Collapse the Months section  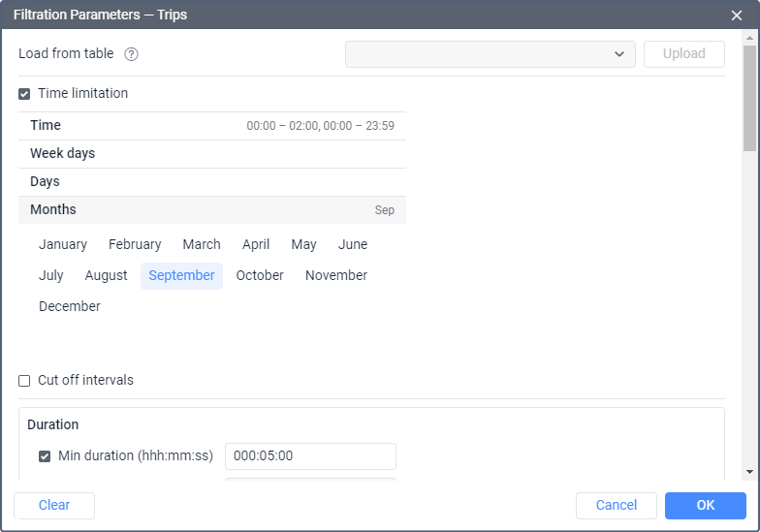[x=211, y=209]
